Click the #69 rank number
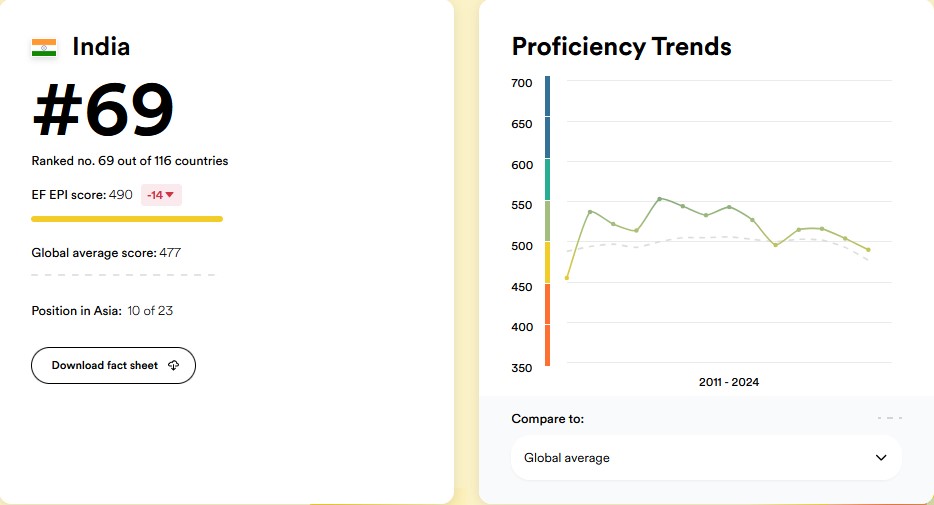Screen dimensions: 934x505 tap(103, 110)
